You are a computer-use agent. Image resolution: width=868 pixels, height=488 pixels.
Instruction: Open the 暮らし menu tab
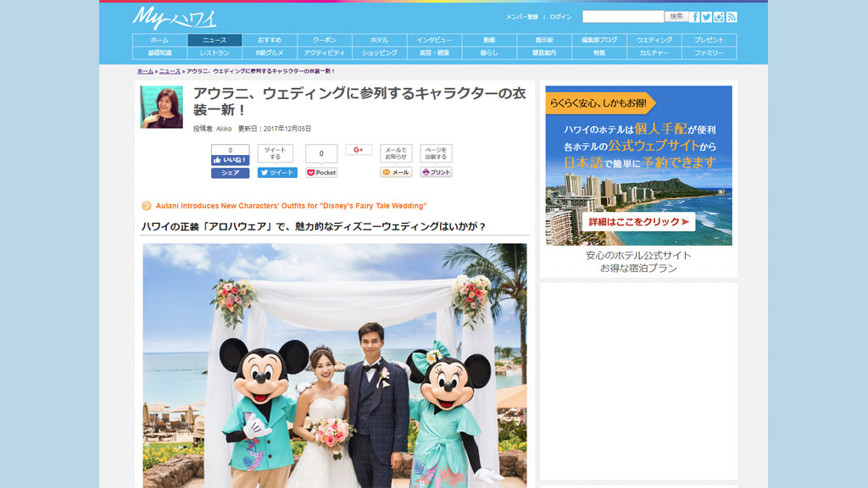489,53
